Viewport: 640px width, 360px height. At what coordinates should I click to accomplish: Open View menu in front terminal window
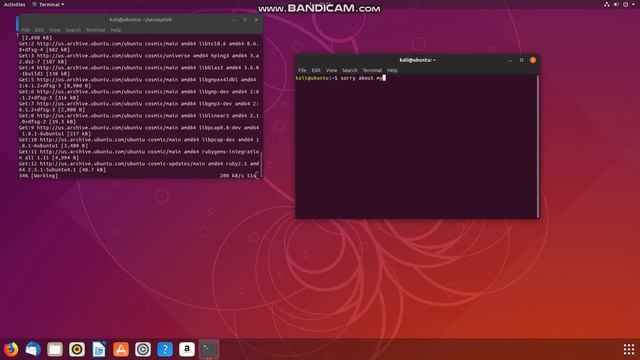click(x=331, y=70)
